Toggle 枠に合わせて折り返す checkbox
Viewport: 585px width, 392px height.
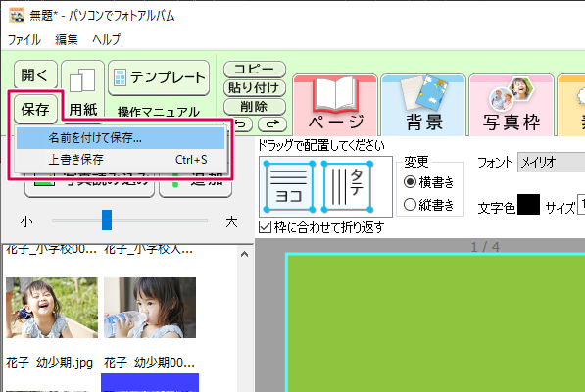pos(265,226)
